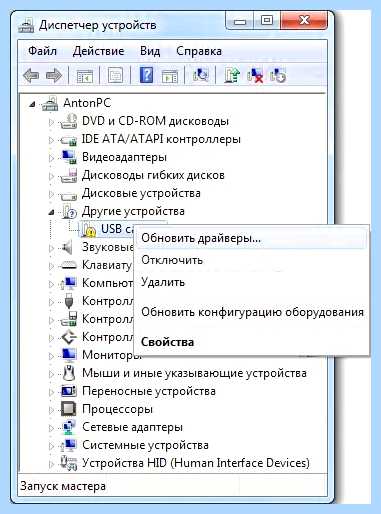Image resolution: width=381 pixels, height=514 pixels.
Task: Collapse the Другие устройства node
Action: 51,213
